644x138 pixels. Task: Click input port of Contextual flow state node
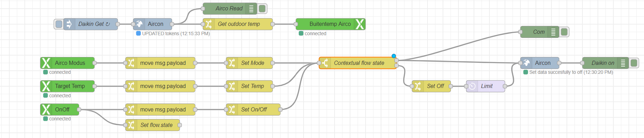tap(319, 63)
